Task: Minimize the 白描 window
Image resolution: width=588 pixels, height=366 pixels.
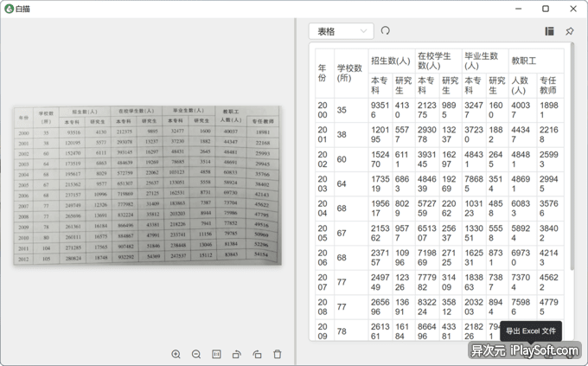Action: coord(518,9)
